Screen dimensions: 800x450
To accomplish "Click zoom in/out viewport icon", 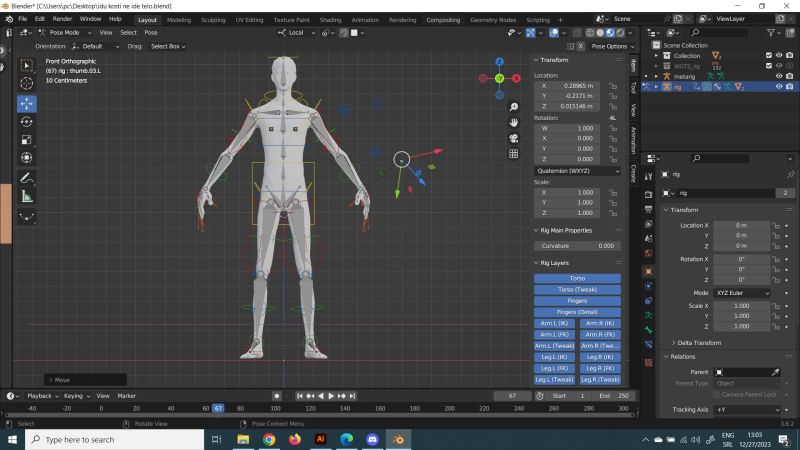I will coord(514,107).
